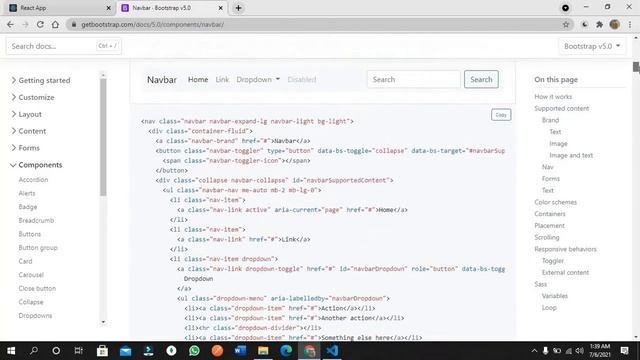Jump to Responsive behaviors section
This screenshot has height=360, width=640.
pos(565,249)
